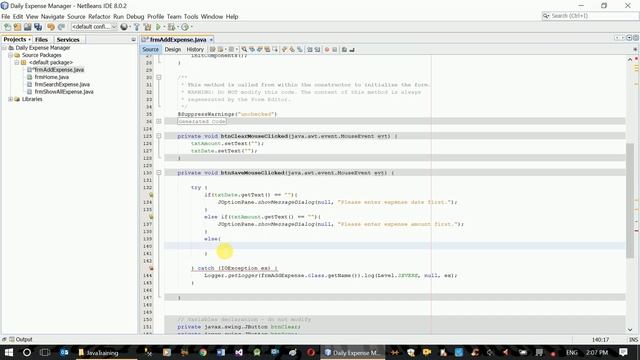Click the editor scrollbar down arrow
Screen dimensions: 640x360
click(630, 330)
